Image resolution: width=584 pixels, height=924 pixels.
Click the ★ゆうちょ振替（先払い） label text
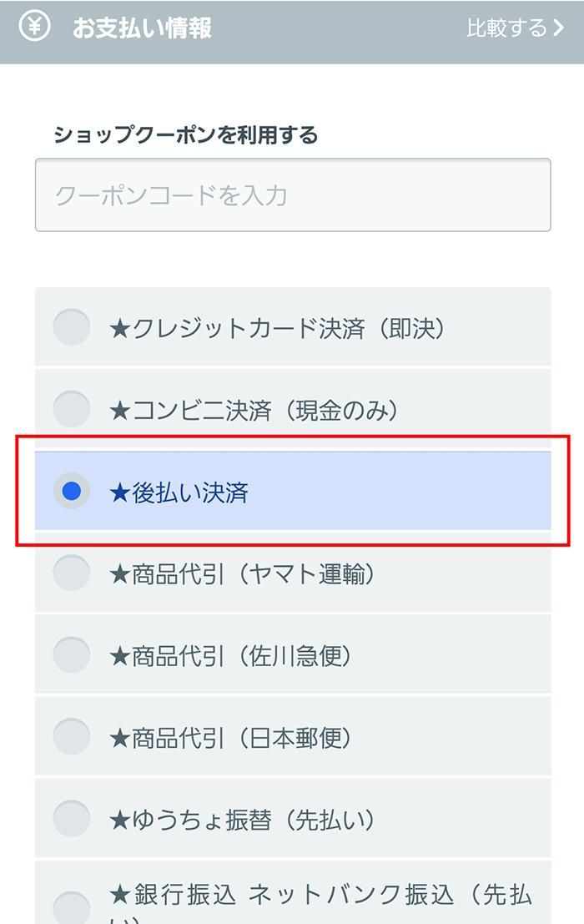point(242,820)
